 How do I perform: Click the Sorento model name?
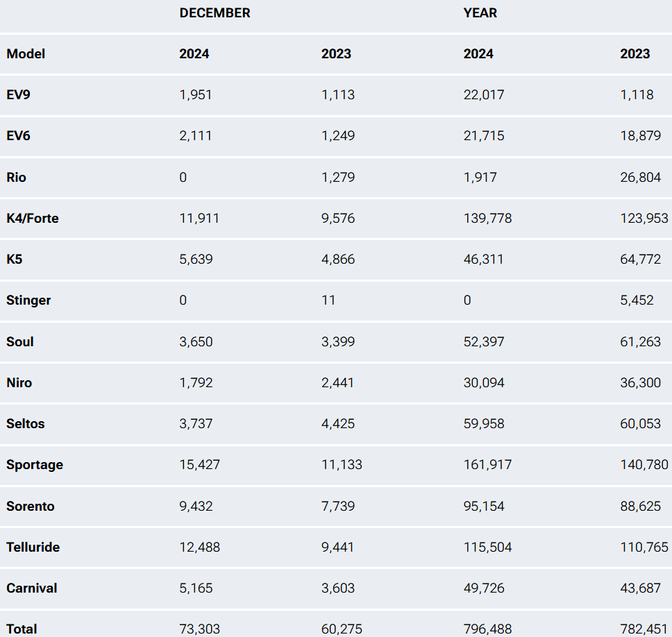(30, 507)
